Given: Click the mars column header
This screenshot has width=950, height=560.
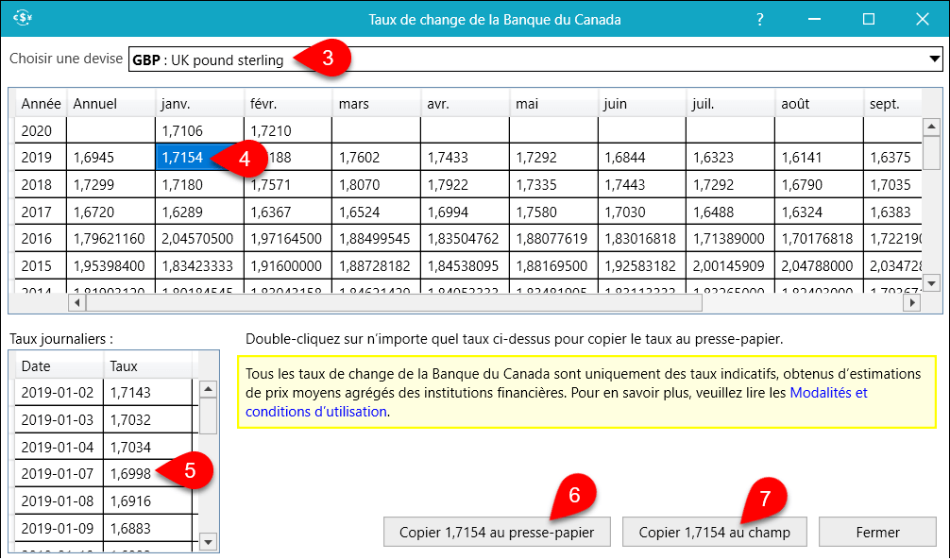Looking at the screenshot, I should tap(376, 104).
